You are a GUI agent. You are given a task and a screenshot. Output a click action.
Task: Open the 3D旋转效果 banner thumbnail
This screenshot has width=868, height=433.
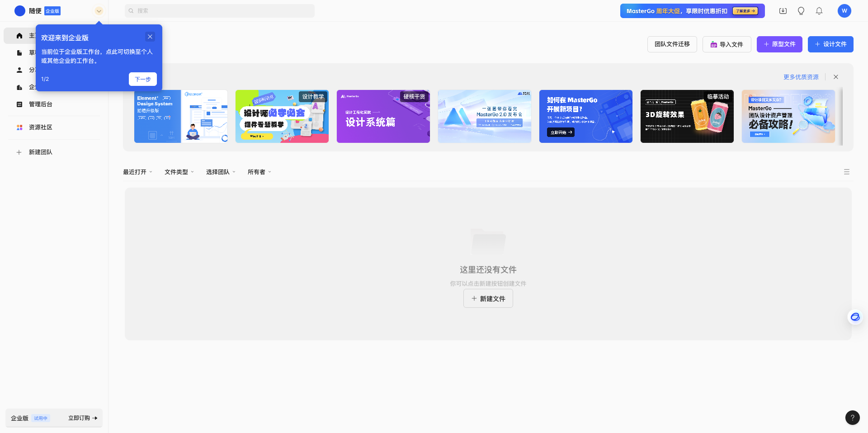(x=687, y=117)
